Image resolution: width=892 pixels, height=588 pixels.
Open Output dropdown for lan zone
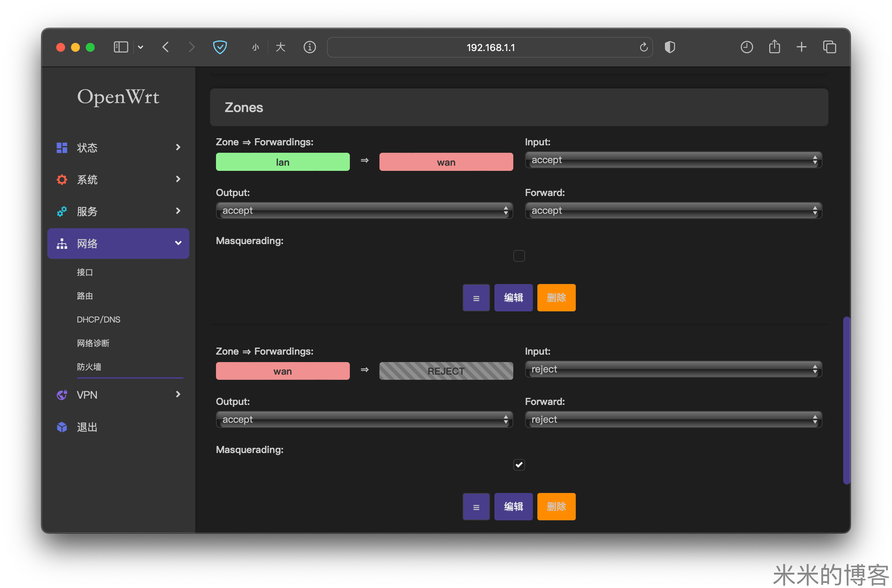click(x=364, y=211)
